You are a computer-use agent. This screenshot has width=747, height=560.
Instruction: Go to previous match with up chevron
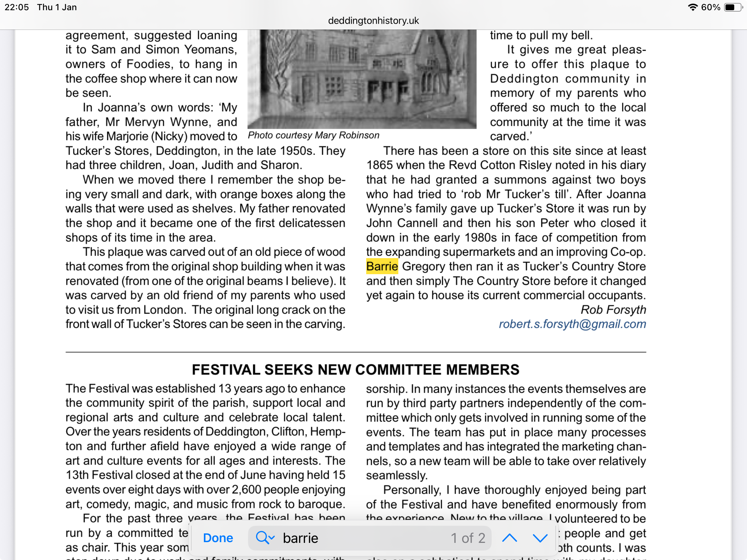(509, 538)
